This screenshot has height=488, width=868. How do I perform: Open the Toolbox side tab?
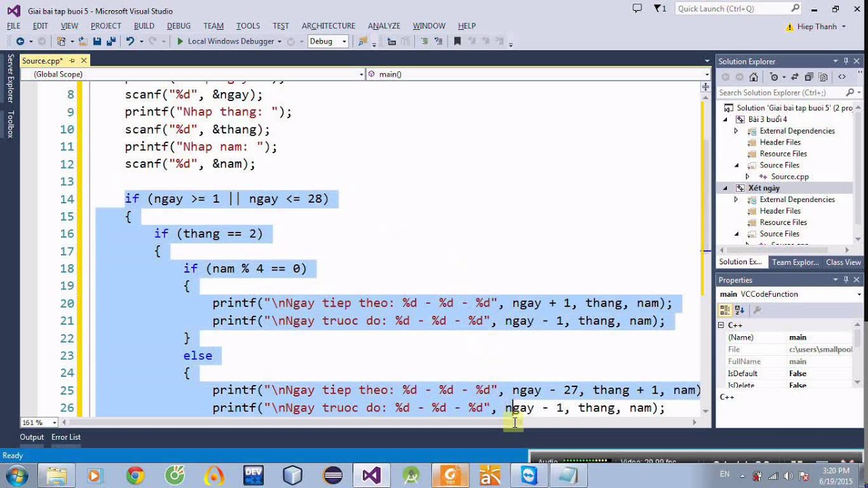point(10,124)
